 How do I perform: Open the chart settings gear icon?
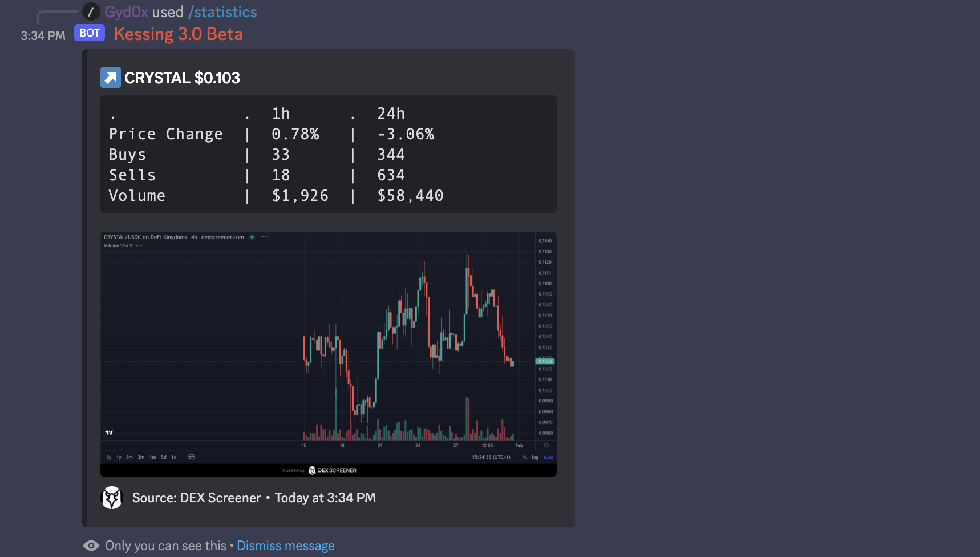tap(546, 445)
